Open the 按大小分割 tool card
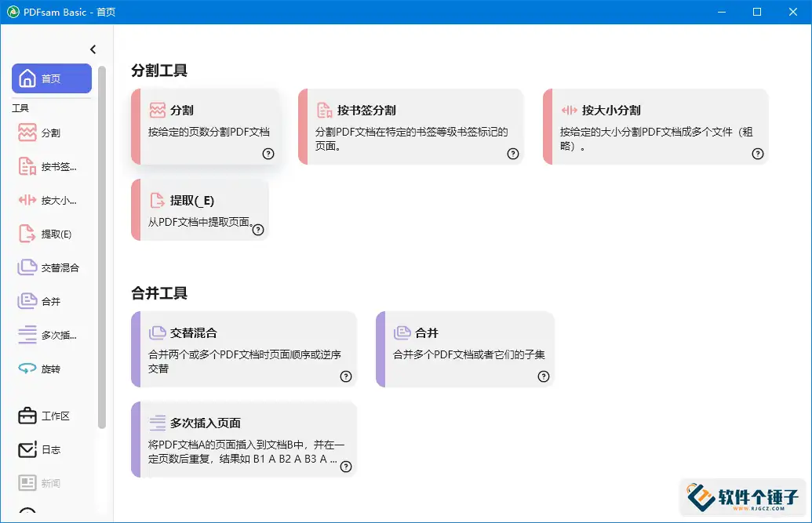812x523 pixels. point(656,126)
